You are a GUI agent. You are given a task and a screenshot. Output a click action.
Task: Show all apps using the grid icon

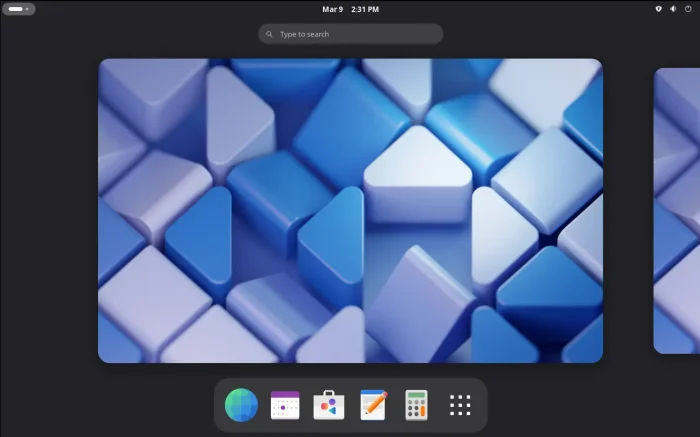click(x=460, y=405)
